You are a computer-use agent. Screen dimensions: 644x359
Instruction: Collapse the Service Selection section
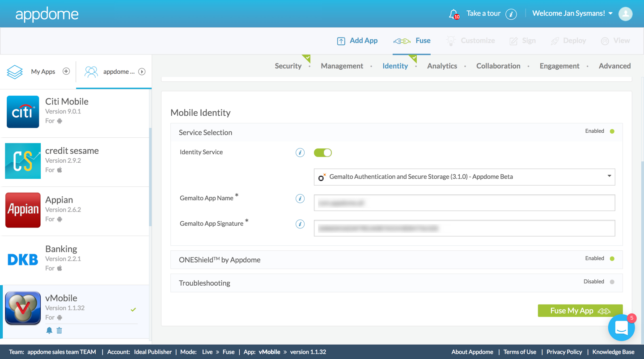(x=396, y=132)
